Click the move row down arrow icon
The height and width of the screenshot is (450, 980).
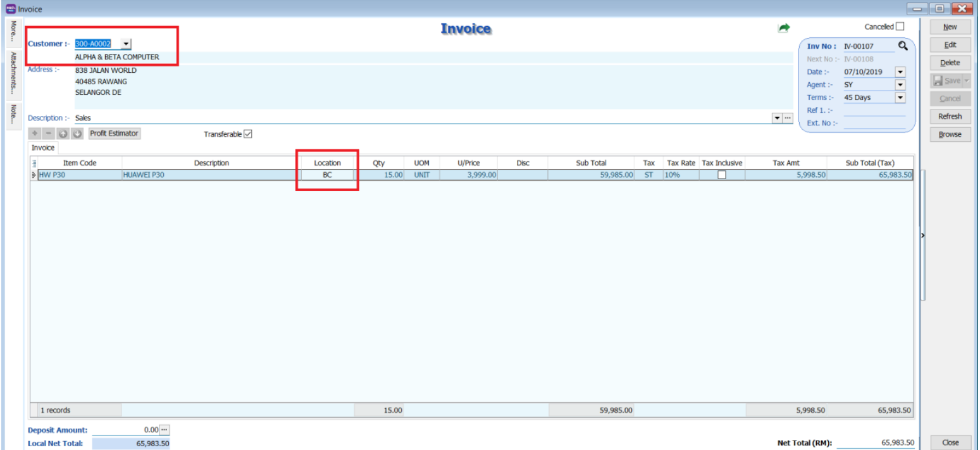click(x=77, y=134)
